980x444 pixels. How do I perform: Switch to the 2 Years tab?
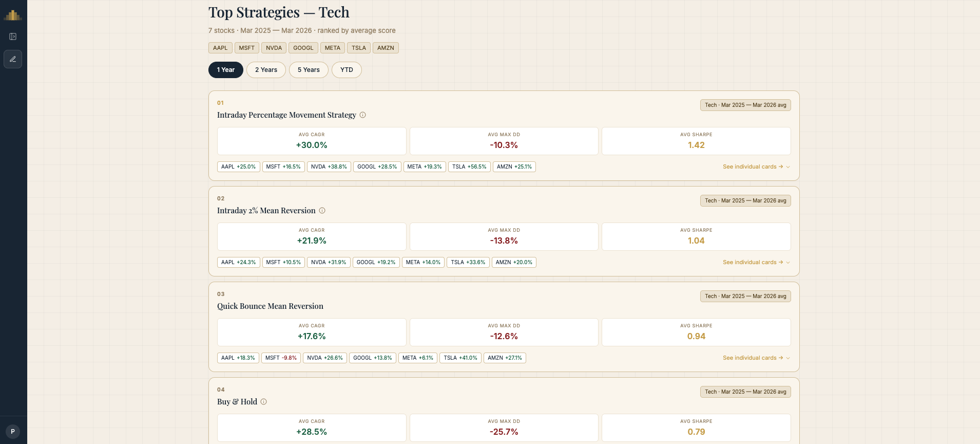(x=266, y=70)
